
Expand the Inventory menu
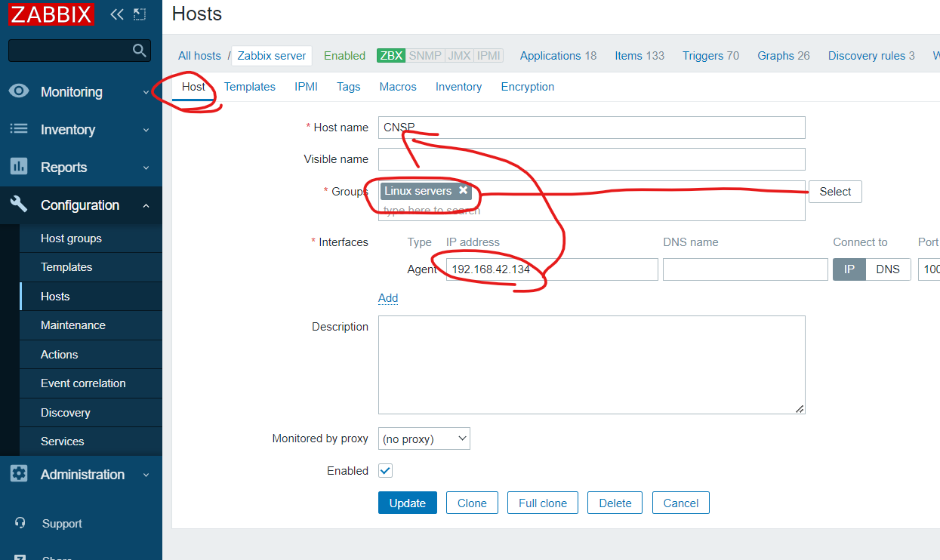coord(146,130)
